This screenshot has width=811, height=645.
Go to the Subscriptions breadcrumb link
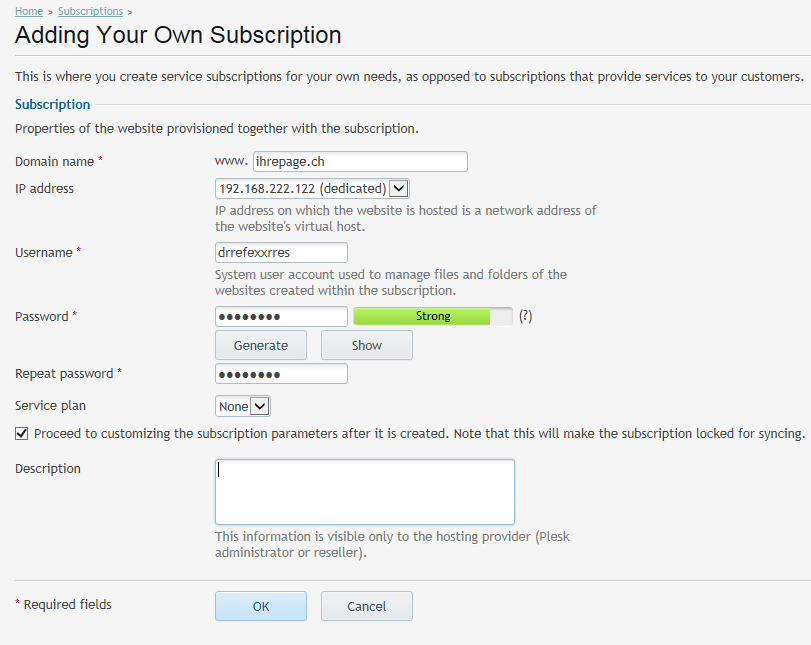tap(90, 11)
